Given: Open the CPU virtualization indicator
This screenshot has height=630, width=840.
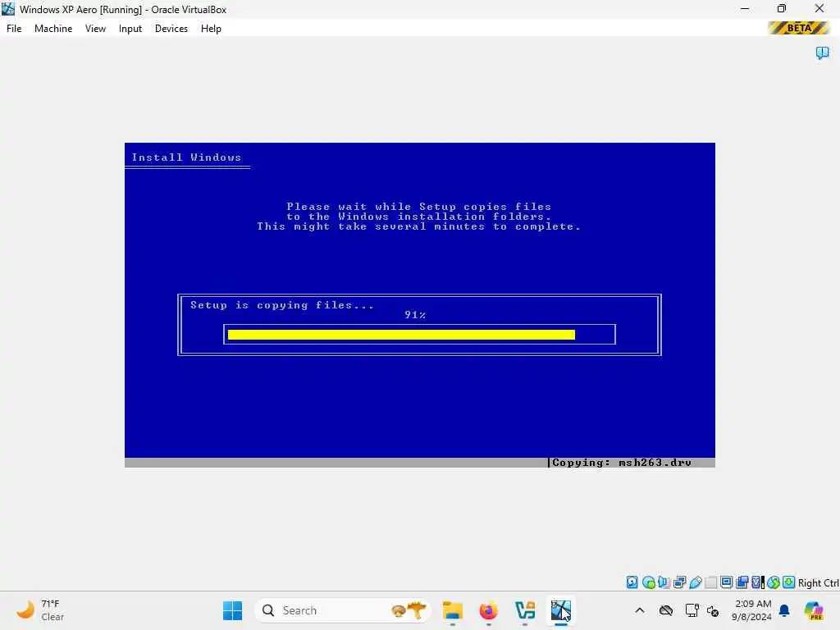Looking at the screenshot, I should pyautogui.click(x=758, y=582).
